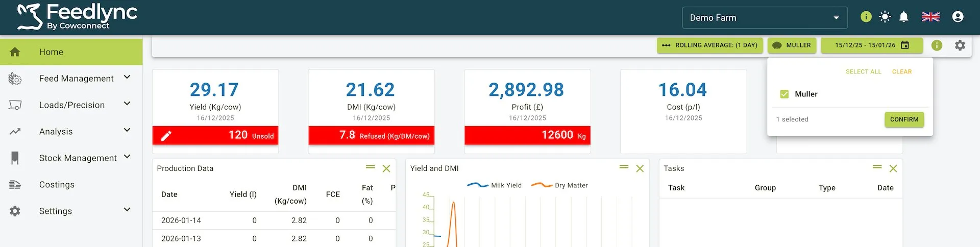The width and height of the screenshot is (980, 247).
Task: Open notifications bell icon
Action: [x=903, y=17]
